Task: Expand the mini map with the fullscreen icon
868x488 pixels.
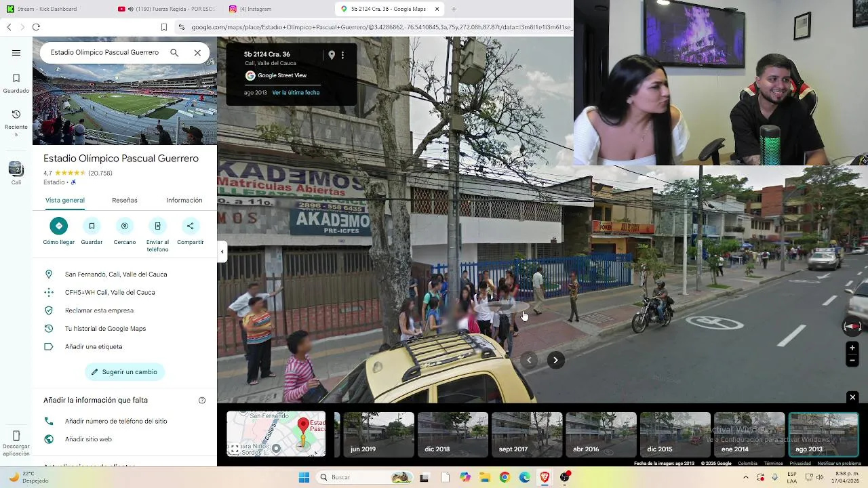Action: tap(235, 449)
